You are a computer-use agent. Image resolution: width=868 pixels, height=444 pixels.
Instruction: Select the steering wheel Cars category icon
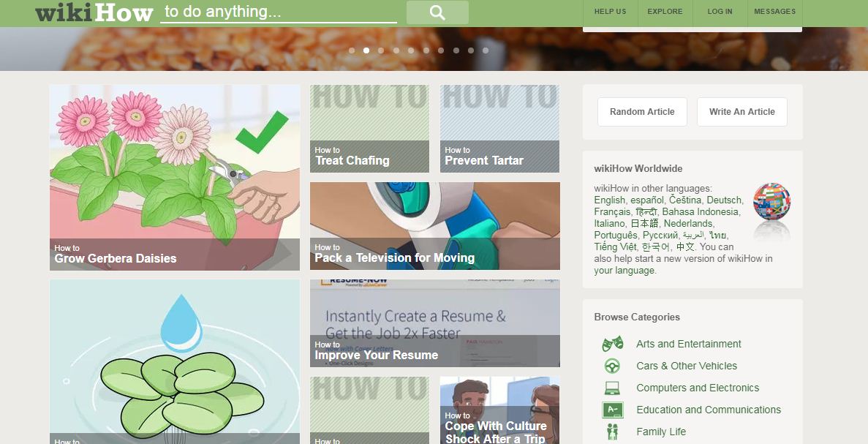(x=612, y=366)
